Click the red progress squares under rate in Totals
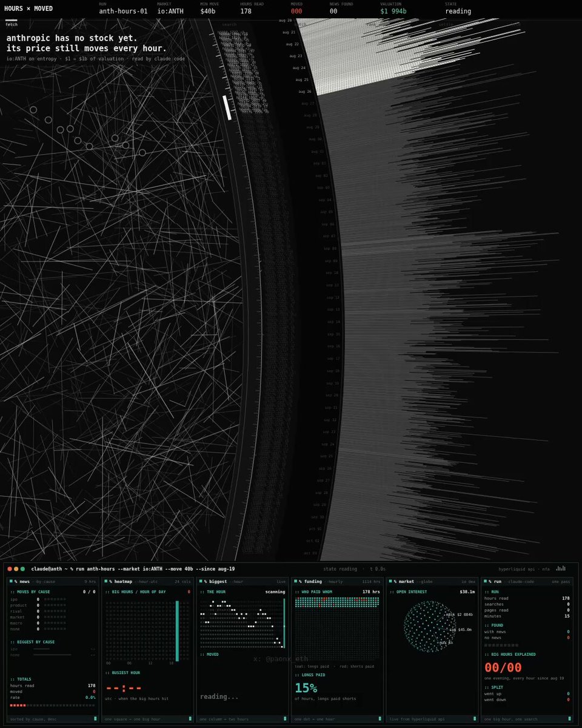The width and height of the screenshot is (582, 728). [x=18, y=705]
